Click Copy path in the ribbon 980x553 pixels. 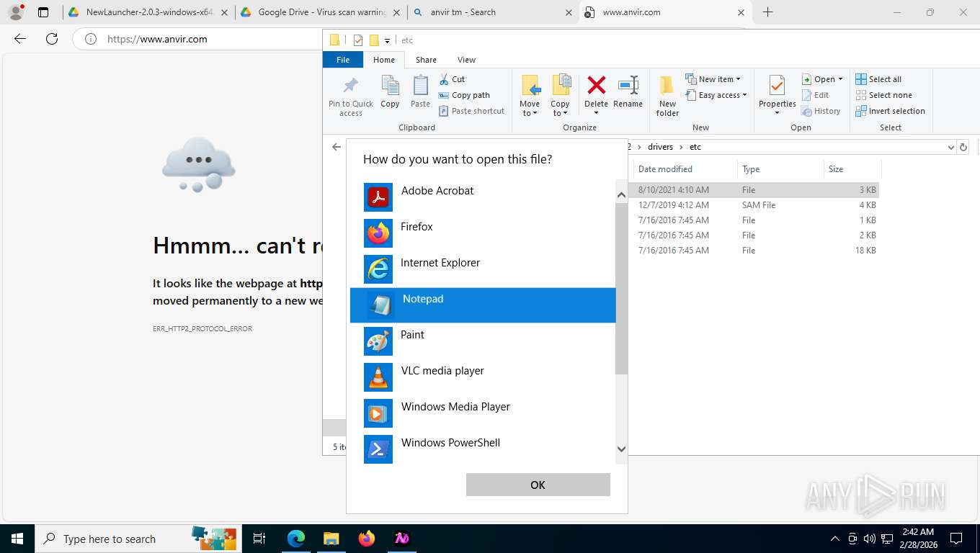464,95
